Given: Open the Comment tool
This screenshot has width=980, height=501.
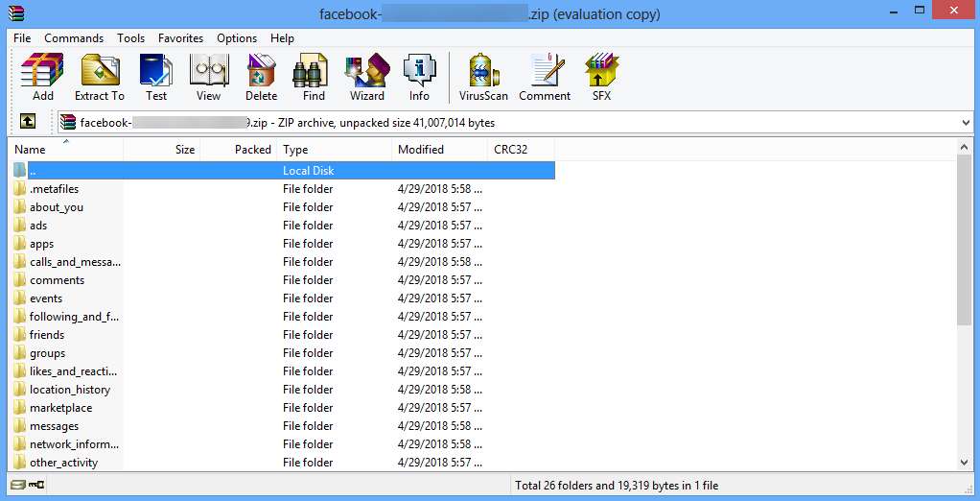Looking at the screenshot, I should click(545, 77).
